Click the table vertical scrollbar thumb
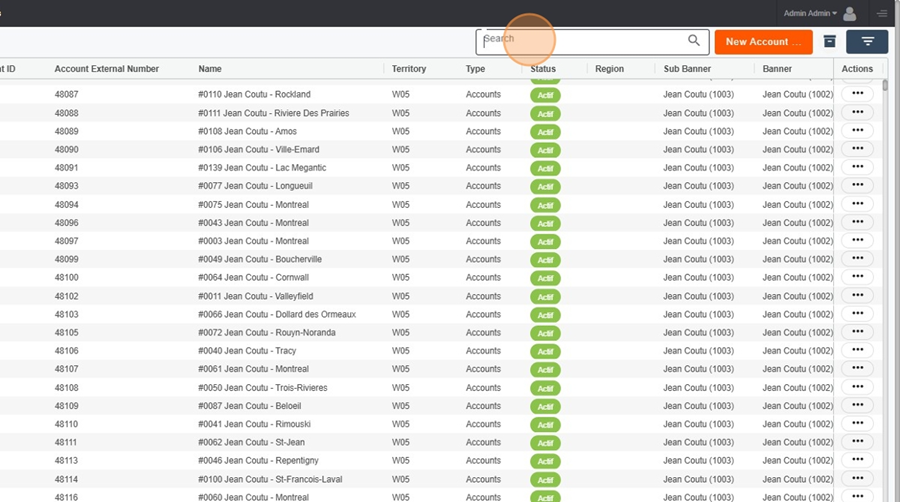The height and width of the screenshot is (502, 900). pos(885,85)
